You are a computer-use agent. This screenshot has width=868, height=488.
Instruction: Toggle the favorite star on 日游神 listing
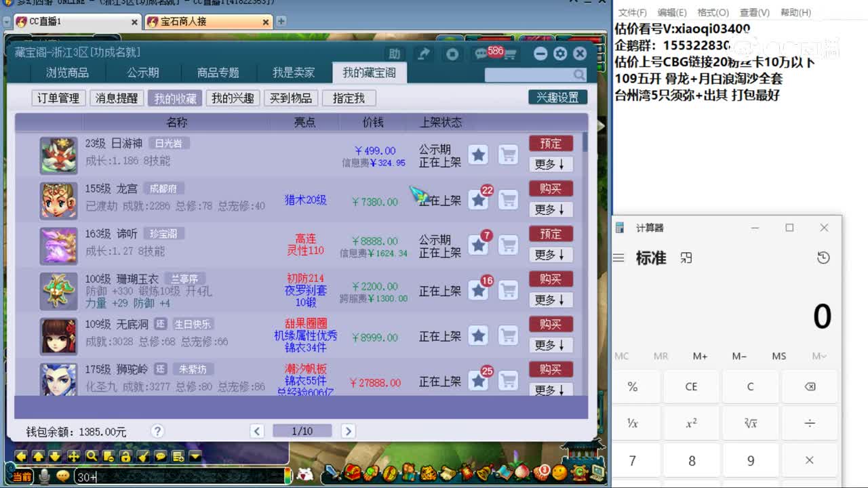[x=478, y=155]
